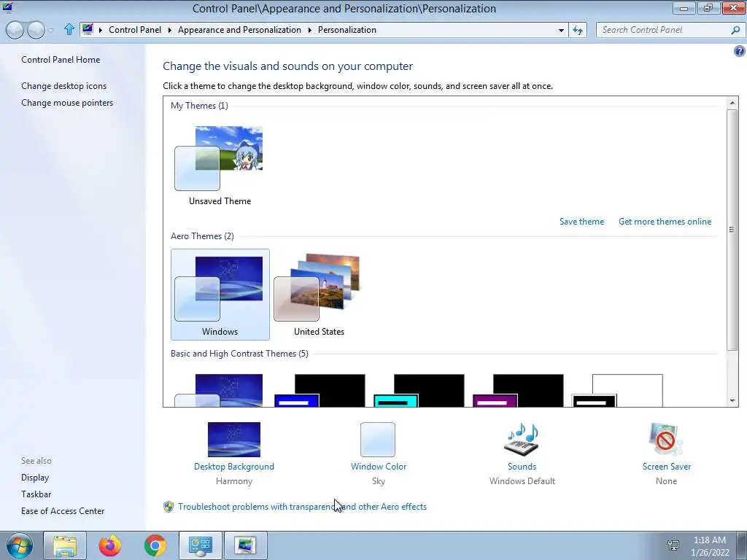The image size is (747, 560).
Task: Click theme list scrollbar down arrow
Action: pyautogui.click(x=732, y=401)
